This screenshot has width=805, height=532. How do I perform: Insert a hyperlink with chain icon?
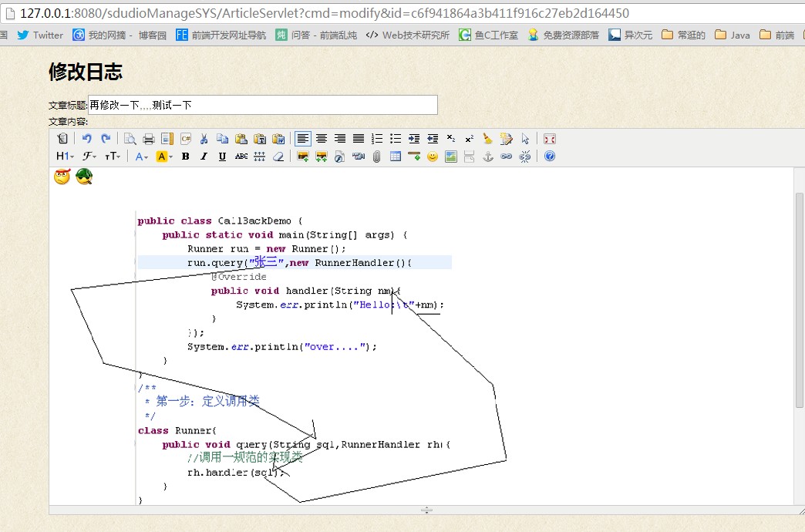tap(506, 156)
